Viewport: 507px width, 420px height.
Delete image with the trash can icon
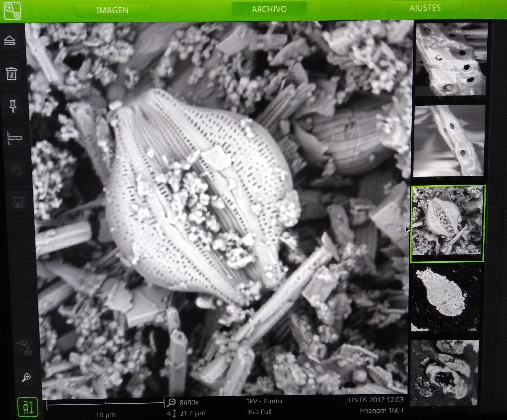pyautogui.click(x=11, y=73)
